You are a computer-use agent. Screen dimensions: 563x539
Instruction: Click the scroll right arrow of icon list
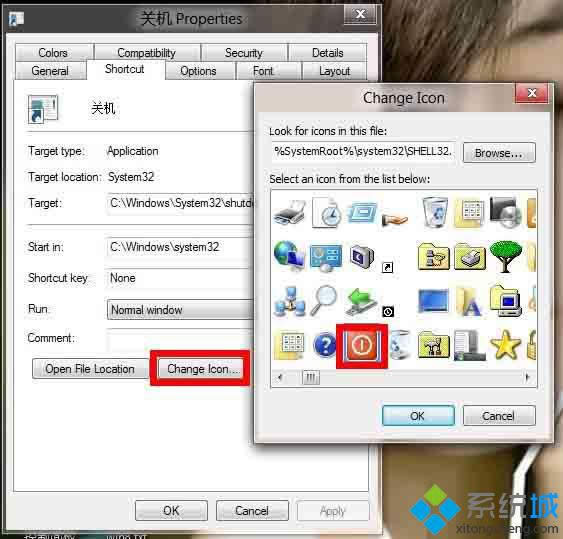click(528, 377)
